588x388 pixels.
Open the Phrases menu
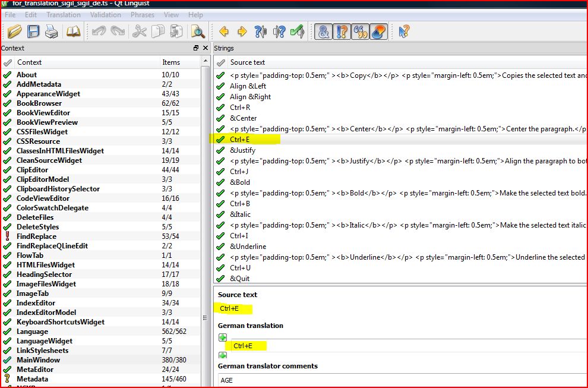pyautogui.click(x=143, y=15)
